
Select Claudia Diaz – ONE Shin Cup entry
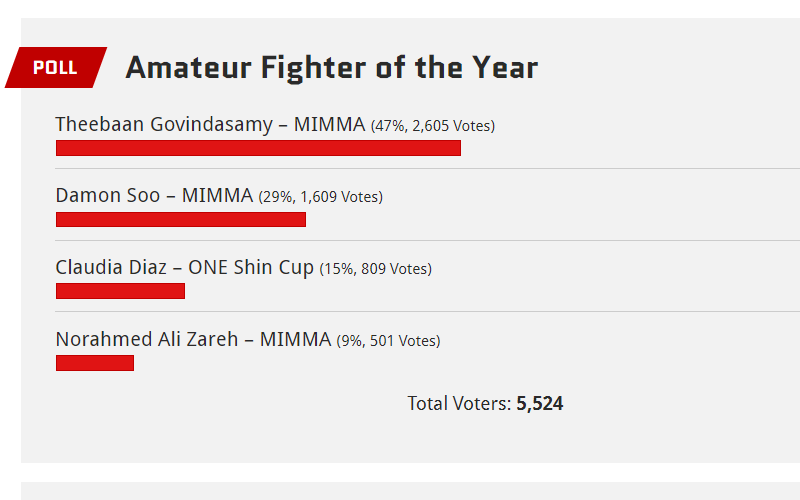[x=185, y=267]
